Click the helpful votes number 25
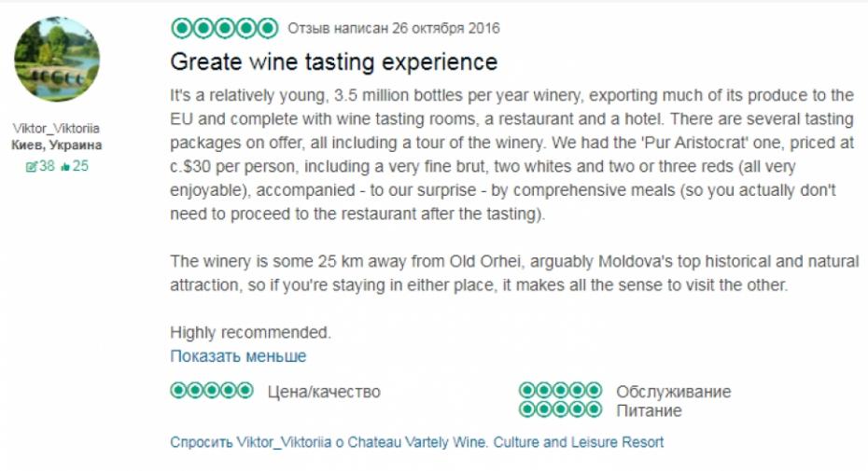 [x=80, y=166]
